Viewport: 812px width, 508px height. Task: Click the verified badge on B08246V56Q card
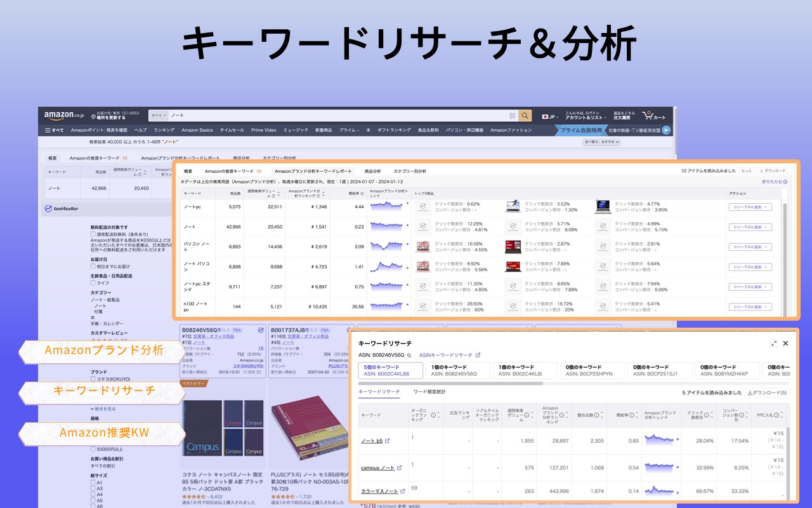pos(261,330)
